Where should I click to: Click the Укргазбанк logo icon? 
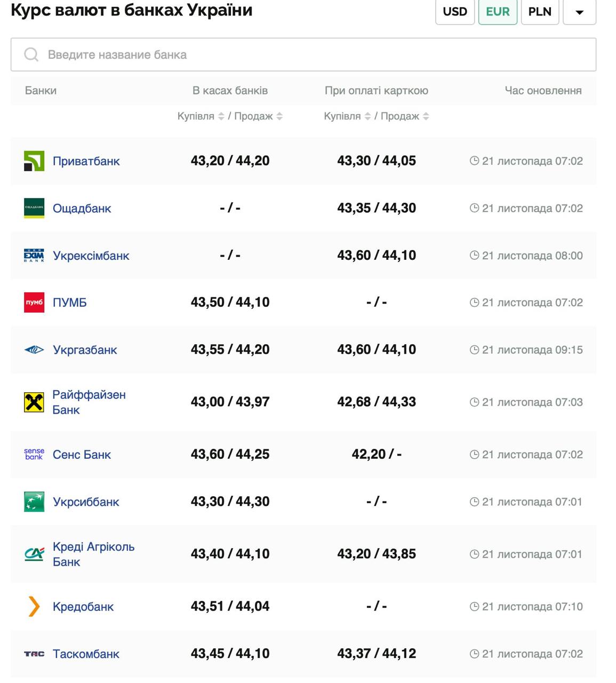point(34,350)
